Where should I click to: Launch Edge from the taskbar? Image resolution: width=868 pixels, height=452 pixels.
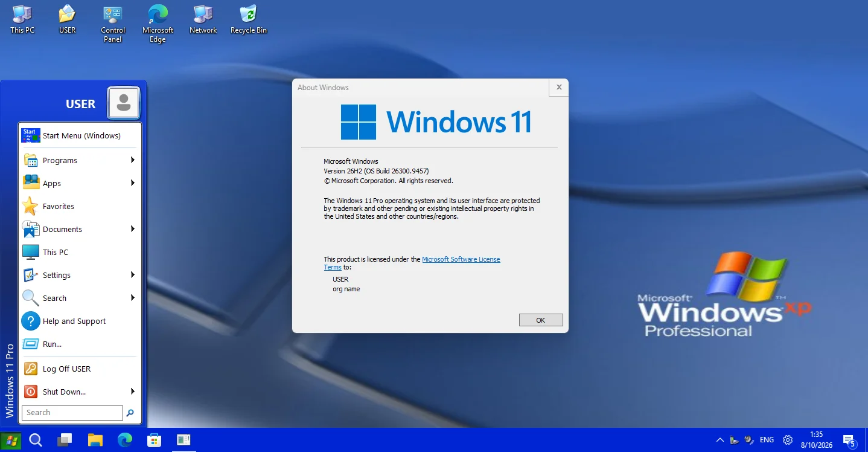coord(125,440)
